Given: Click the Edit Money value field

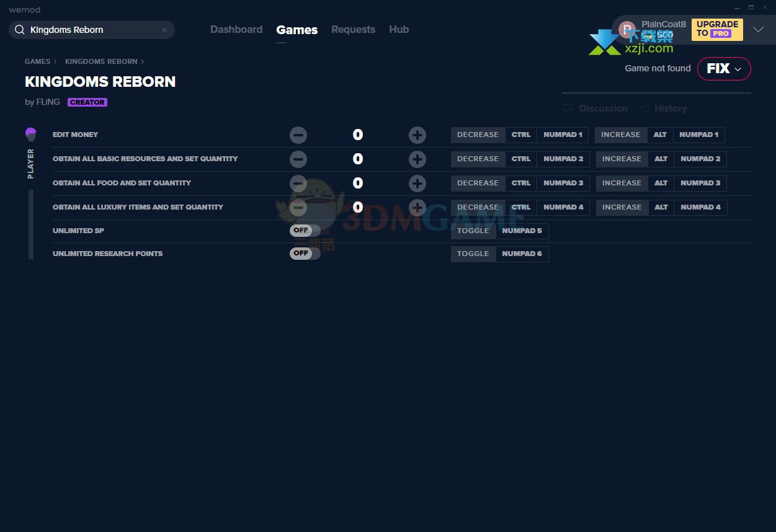Looking at the screenshot, I should click(x=358, y=135).
